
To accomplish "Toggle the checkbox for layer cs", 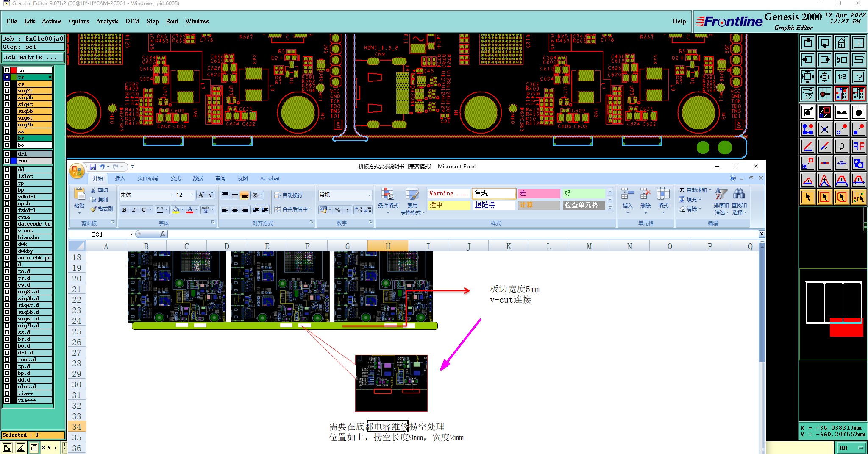I will [7, 84].
